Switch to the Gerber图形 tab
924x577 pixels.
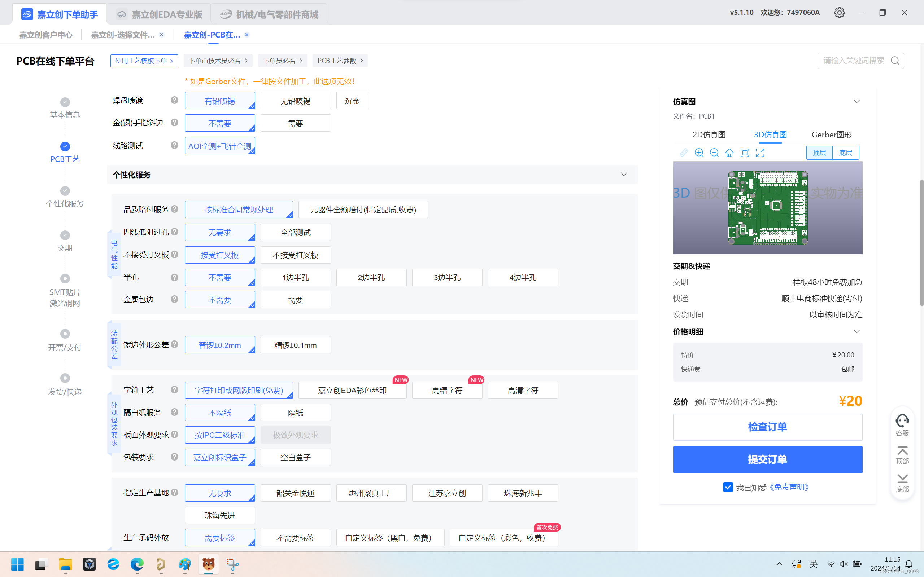point(831,135)
